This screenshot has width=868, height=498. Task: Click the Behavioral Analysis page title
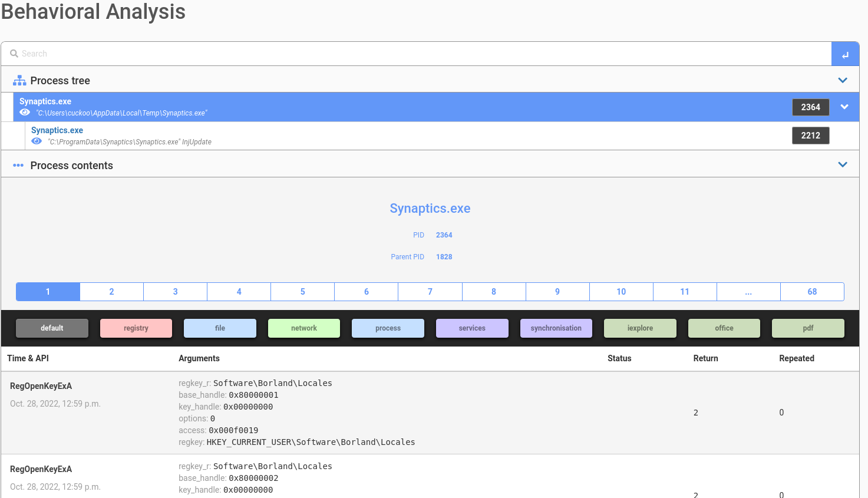coord(93,12)
